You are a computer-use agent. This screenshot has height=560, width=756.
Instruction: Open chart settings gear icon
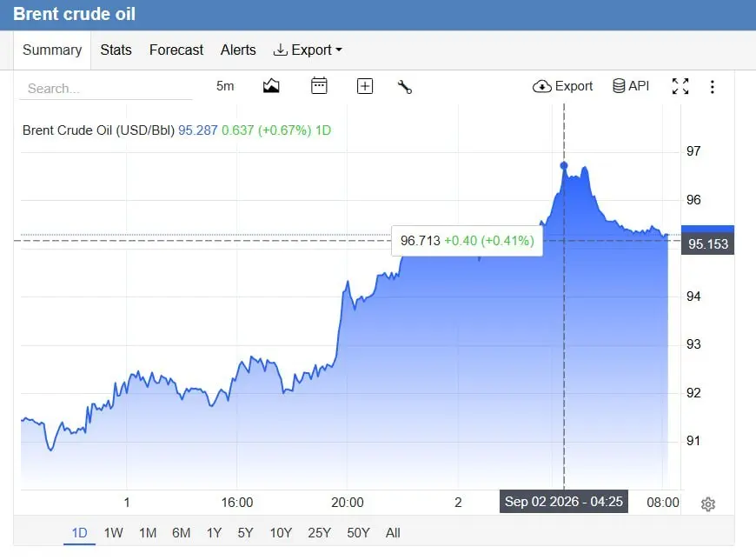708,504
